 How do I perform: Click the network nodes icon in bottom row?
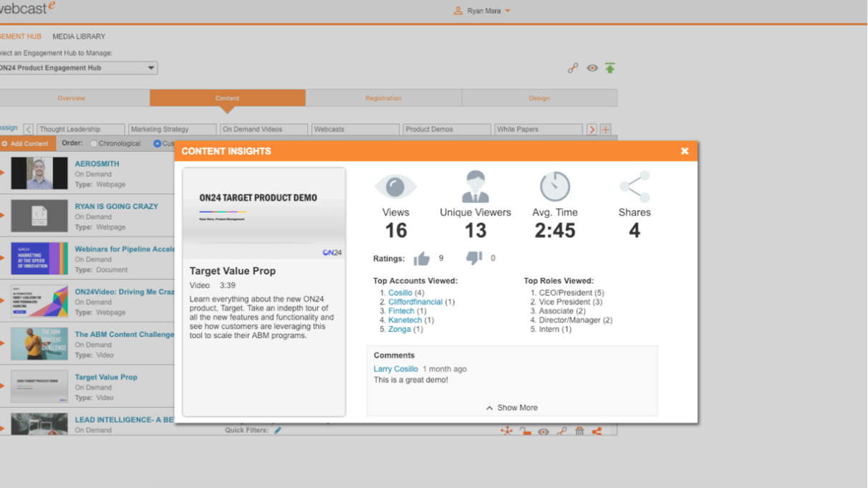tap(506, 431)
